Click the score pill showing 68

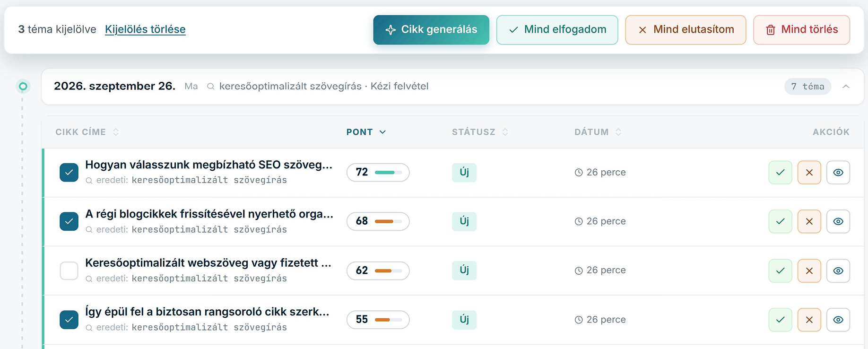click(x=378, y=221)
